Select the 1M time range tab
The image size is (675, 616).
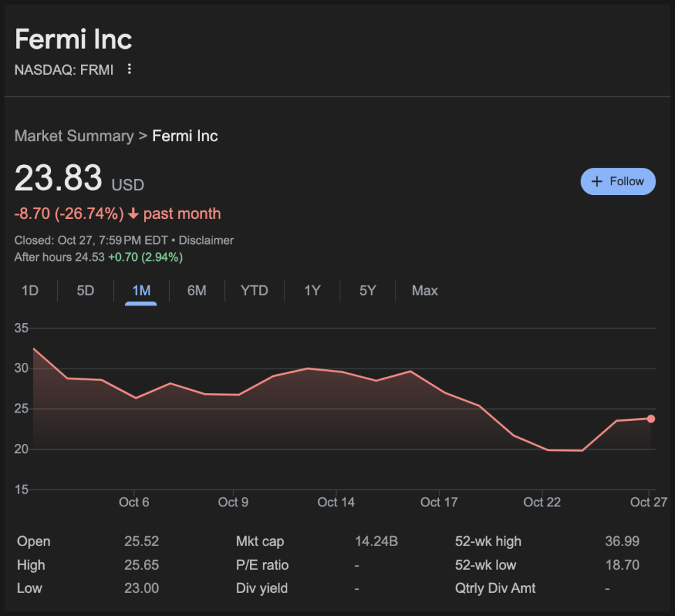(141, 290)
